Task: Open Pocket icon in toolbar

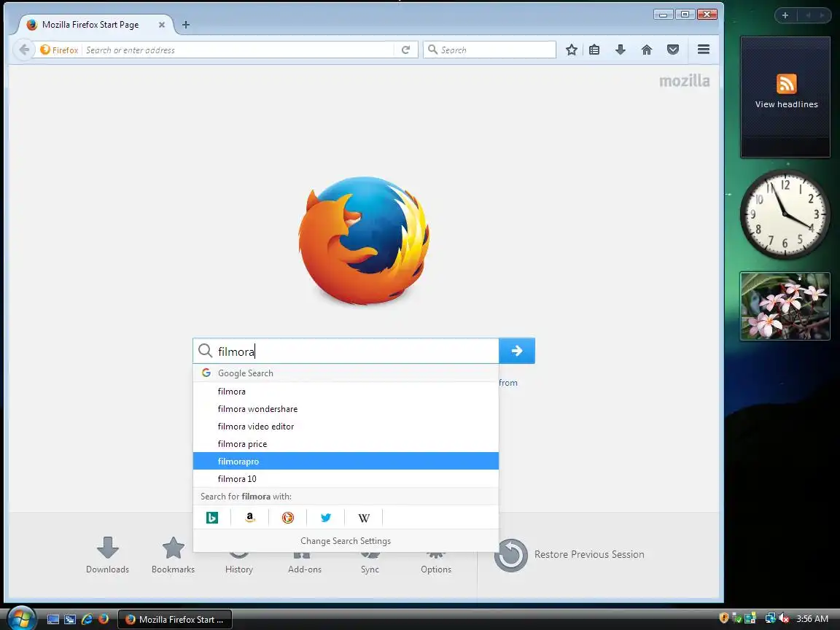Action: [x=673, y=50]
